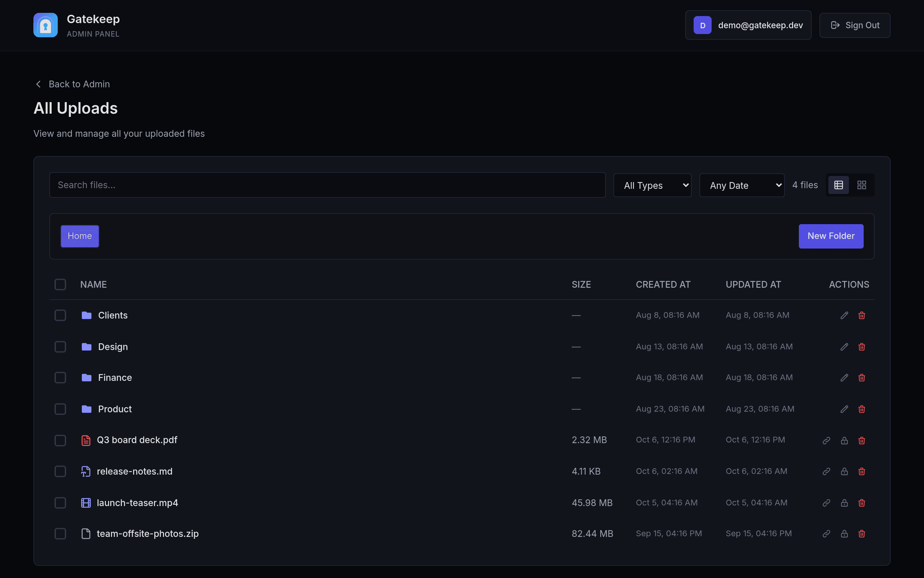Click lock icon for release-notes.md
Screen dimensions: 924x578
(844, 471)
